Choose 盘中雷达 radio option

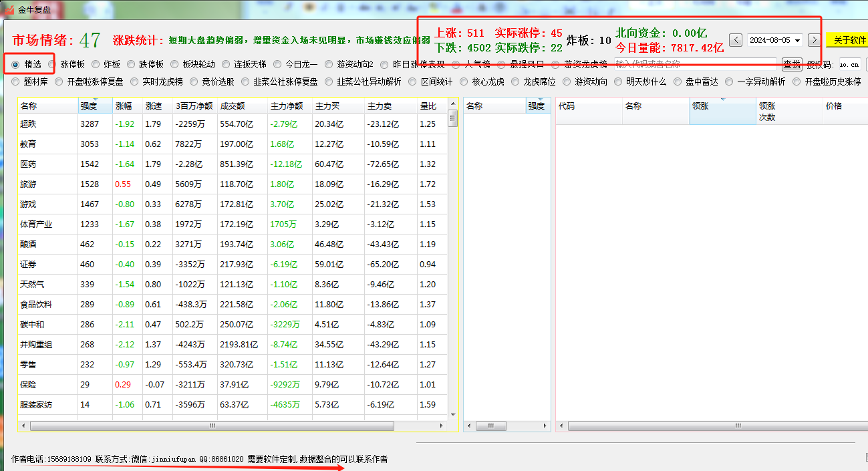pyautogui.click(x=679, y=82)
